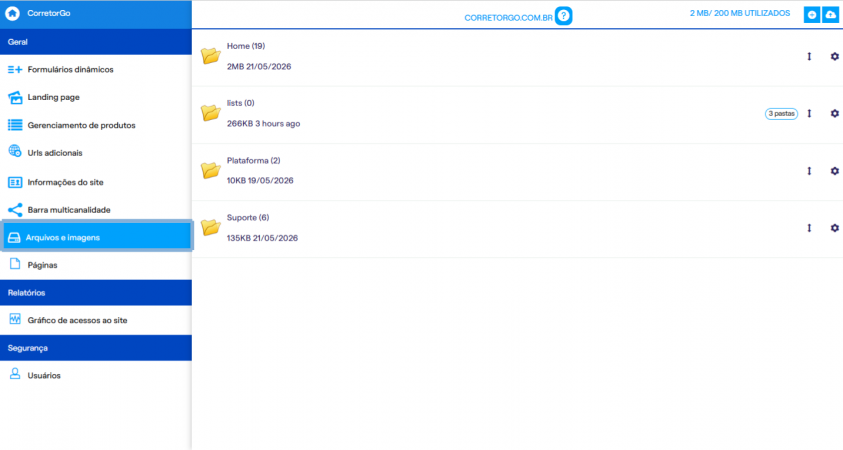Open settings gear for Plataforma folder
843x450 pixels.
(834, 171)
